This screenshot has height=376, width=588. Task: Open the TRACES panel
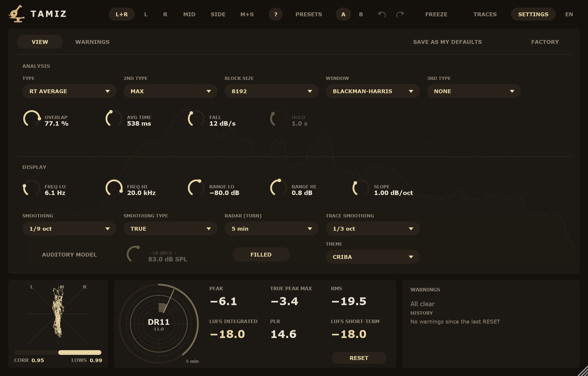coord(485,14)
